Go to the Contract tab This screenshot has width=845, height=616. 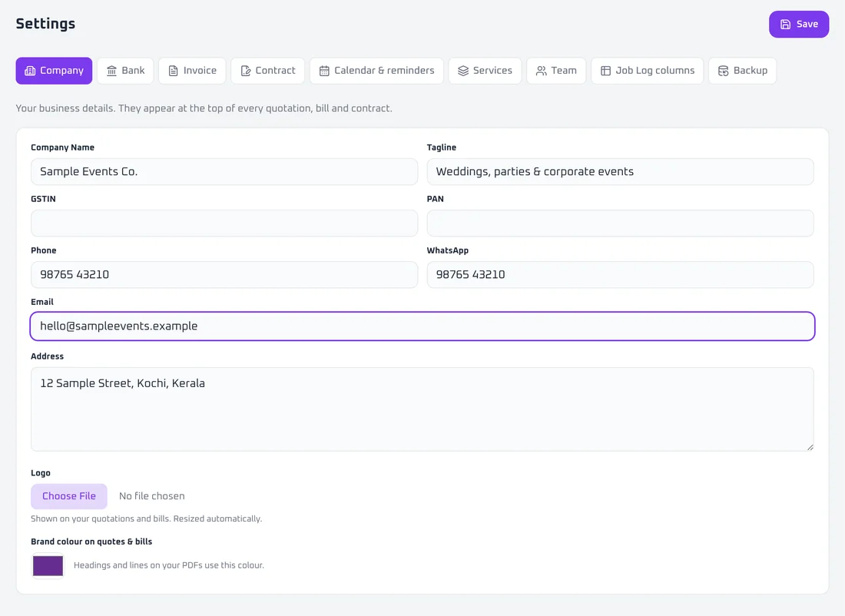[268, 71]
